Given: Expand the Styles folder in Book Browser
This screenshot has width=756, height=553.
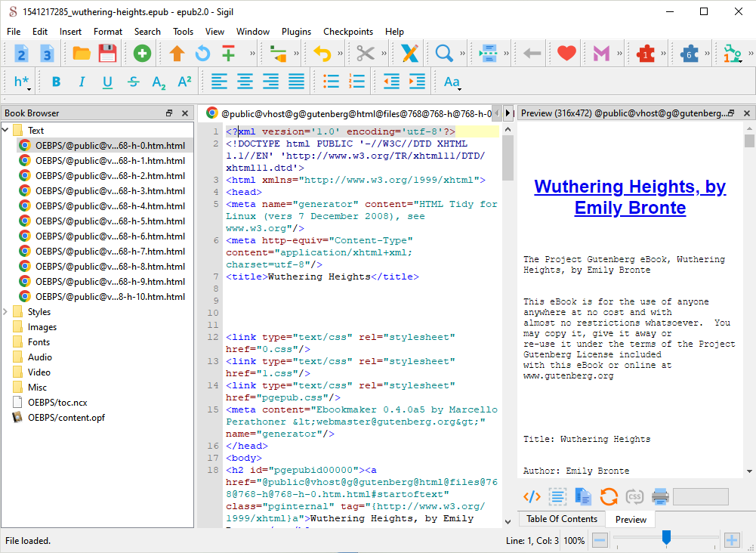Looking at the screenshot, I should (x=6, y=311).
